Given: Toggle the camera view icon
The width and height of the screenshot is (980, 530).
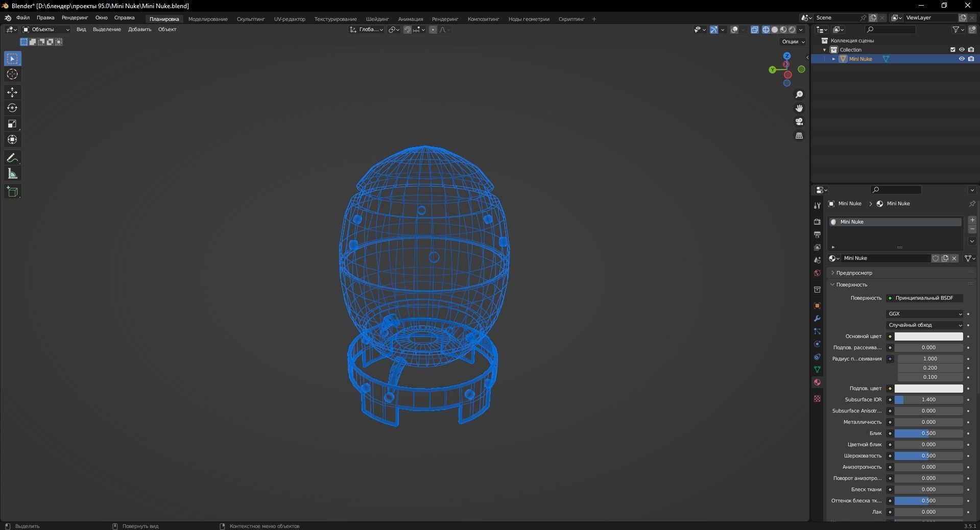Looking at the screenshot, I should pyautogui.click(x=799, y=122).
